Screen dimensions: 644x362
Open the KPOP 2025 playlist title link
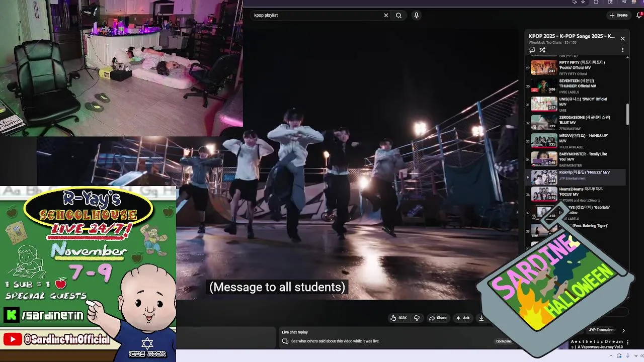coord(572,36)
